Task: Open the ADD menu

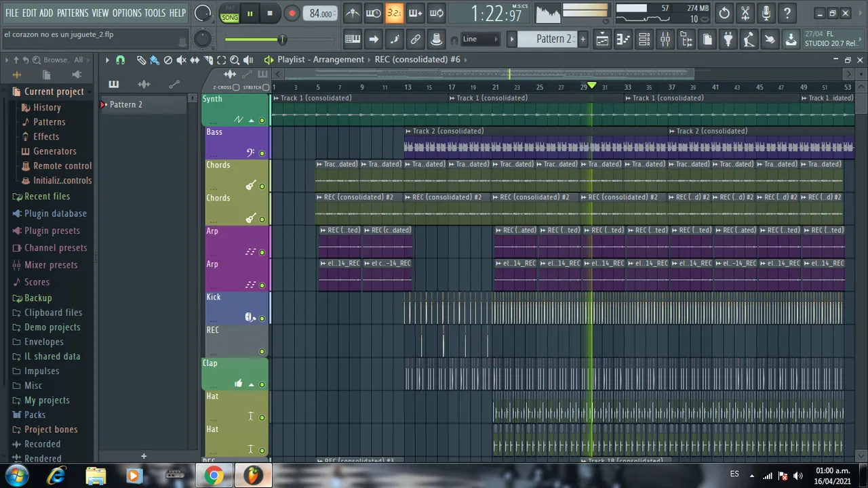Action: pyautogui.click(x=46, y=13)
